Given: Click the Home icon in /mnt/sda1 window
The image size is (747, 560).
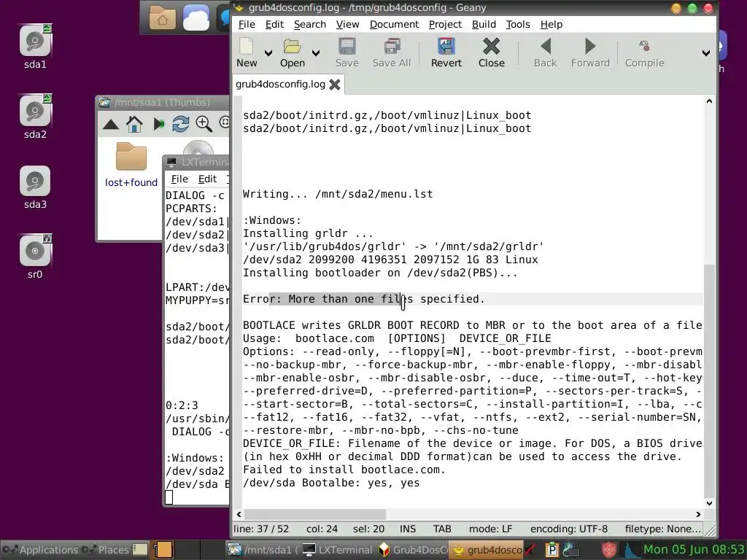Looking at the screenshot, I should pyautogui.click(x=134, y=124).
